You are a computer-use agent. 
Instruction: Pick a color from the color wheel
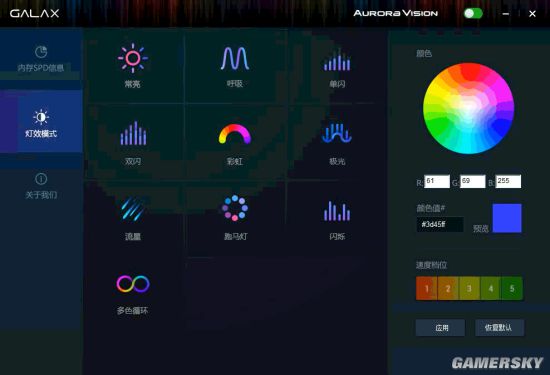(469, 108)
